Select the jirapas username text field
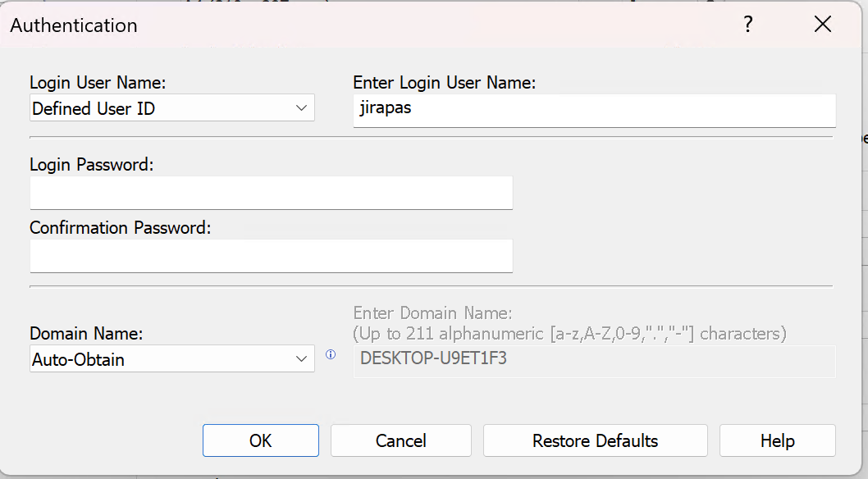Screen dimensions: 868x479 click(x=592, y=111)
